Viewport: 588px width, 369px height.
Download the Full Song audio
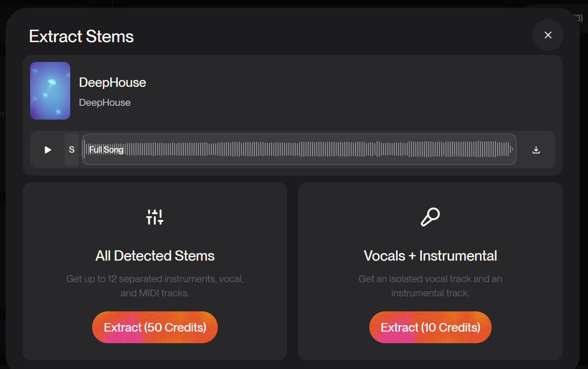point(536,150)
